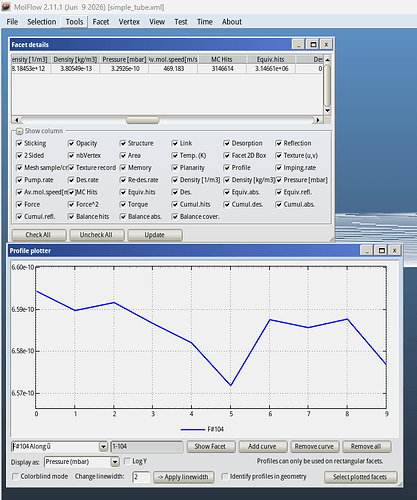
Task: Toggle the Reflection column checkbox
Action: [x=279, y=143]
